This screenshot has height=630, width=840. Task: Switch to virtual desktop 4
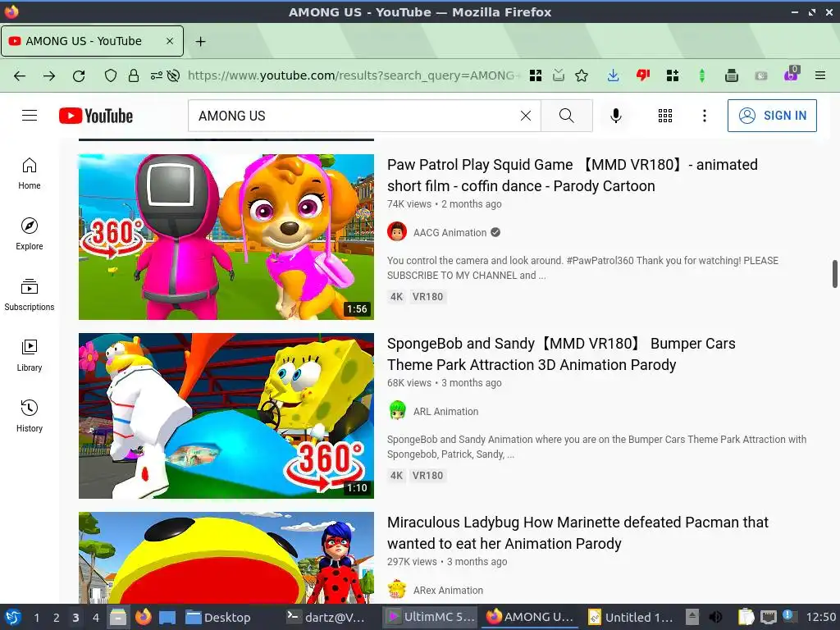(95, 618)
